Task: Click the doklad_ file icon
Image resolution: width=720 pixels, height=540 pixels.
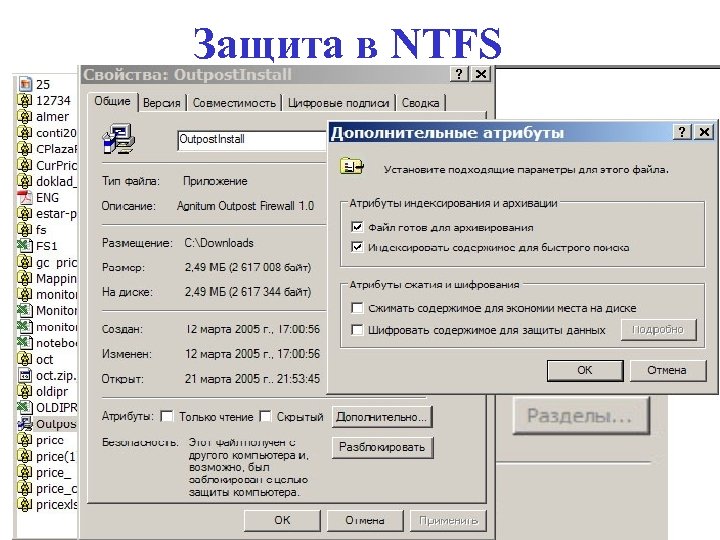Action: pyautogui.click(x=24, y=181)
